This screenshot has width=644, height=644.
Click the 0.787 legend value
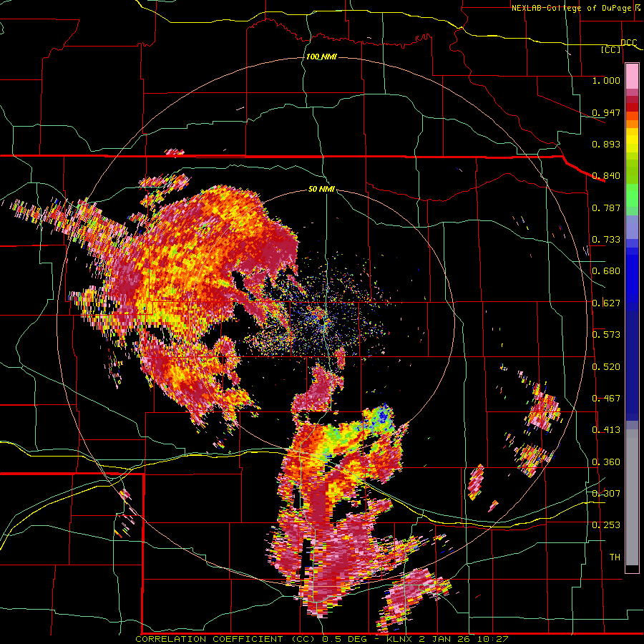click(606, 208)
